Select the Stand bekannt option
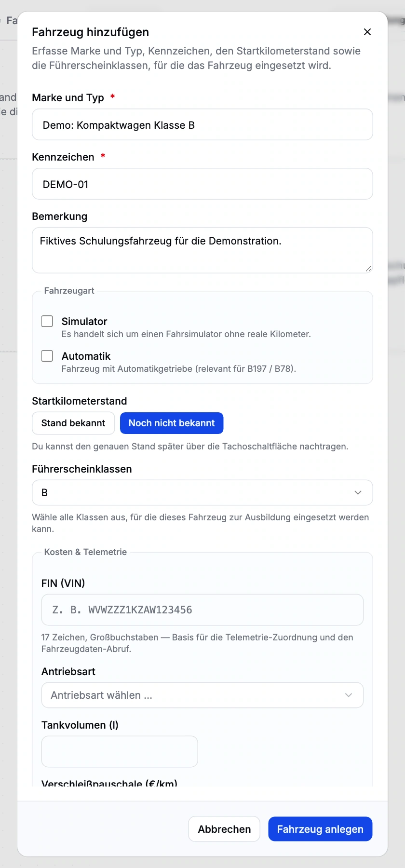 73,423
